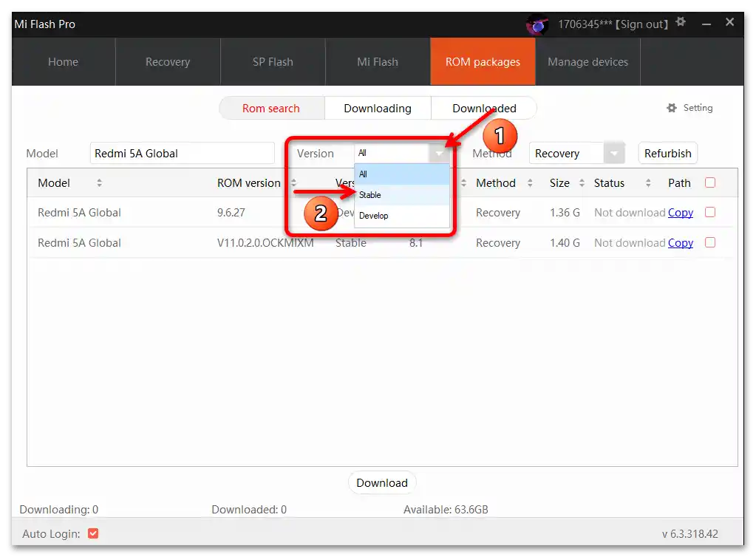Check the 9.6.27 ROM row checkbox
The width and height of the screenshot is (756, 557).
pos(709,212)
